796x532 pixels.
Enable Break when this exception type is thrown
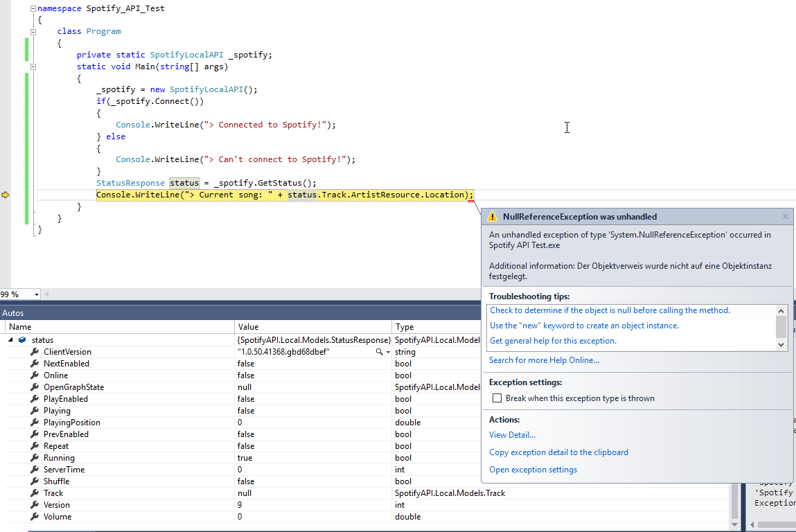(x=497, y=398)
